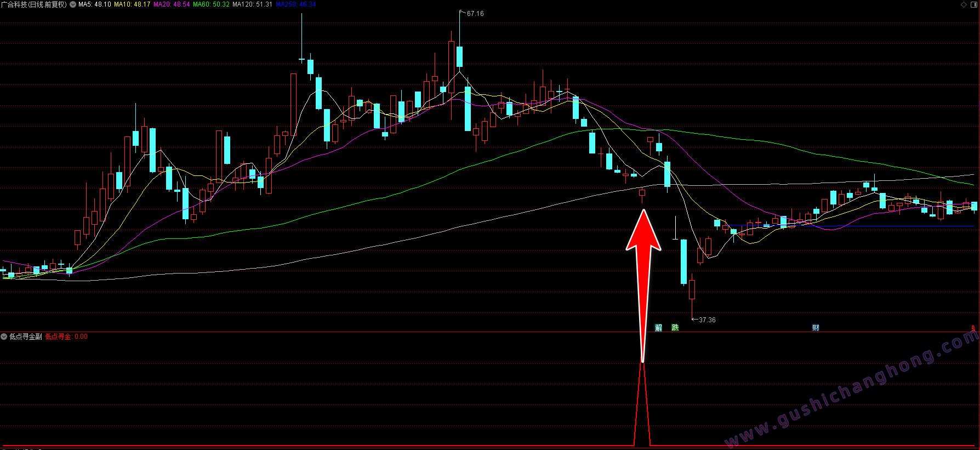Select the MA250 blue label
Screen dimensions: 980x450
pos(296,4)
